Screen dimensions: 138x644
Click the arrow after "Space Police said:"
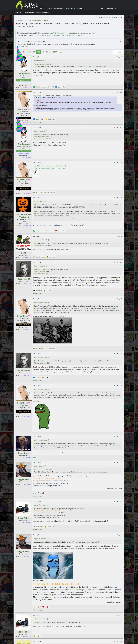pyautogui.click(x=48, y=538)
